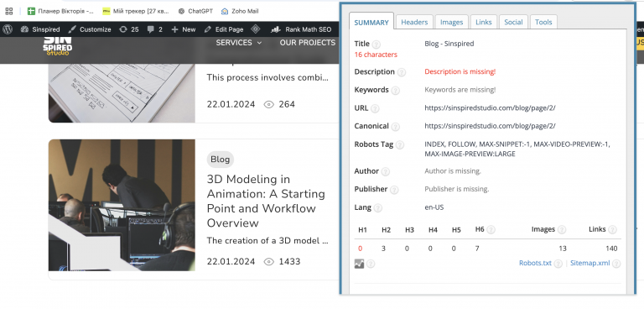Viewport: 644px width, 309px height.
Task: View the 25 pending updates
Action: (x=129, y=29)
